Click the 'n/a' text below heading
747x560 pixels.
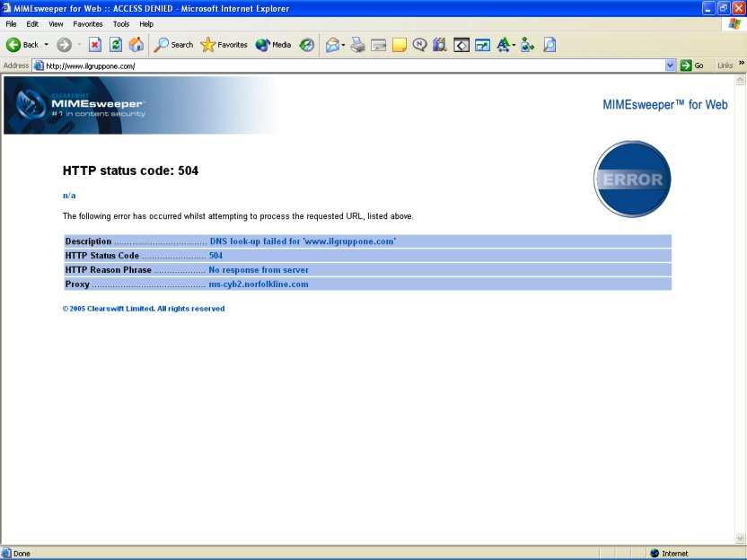tap(69, 196)
